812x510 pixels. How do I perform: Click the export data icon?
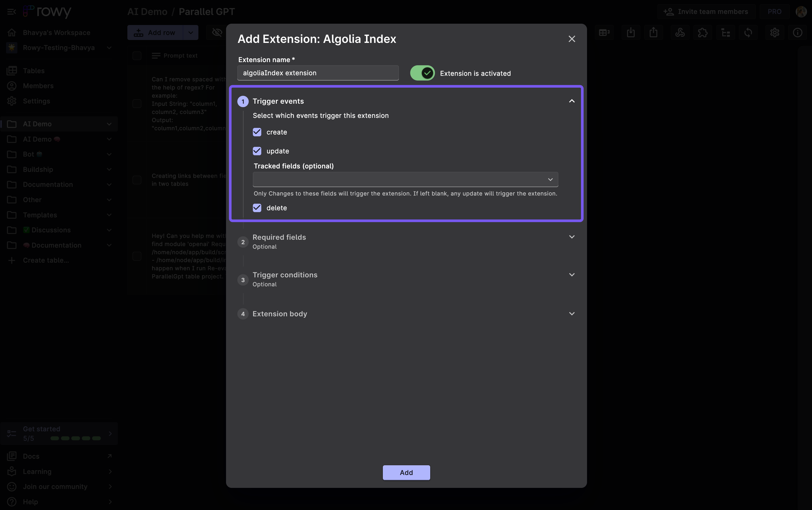[654, 32]
